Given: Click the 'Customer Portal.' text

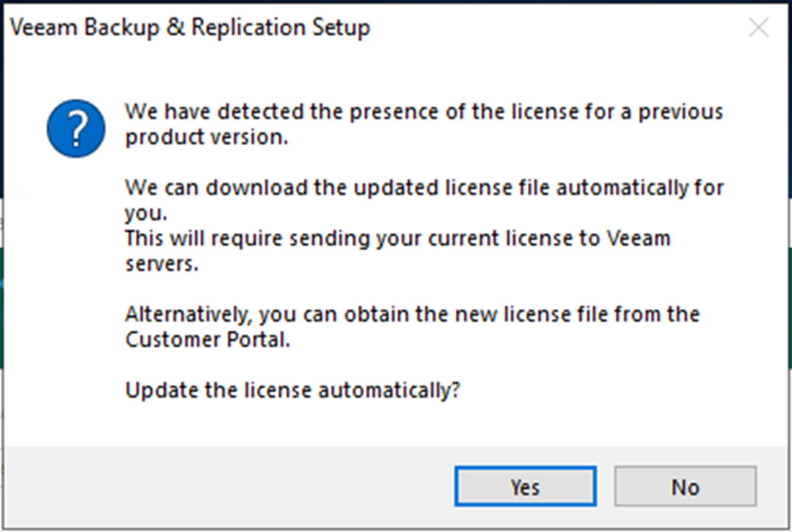Looking at the screenshot, I should [x=208, y=340].
